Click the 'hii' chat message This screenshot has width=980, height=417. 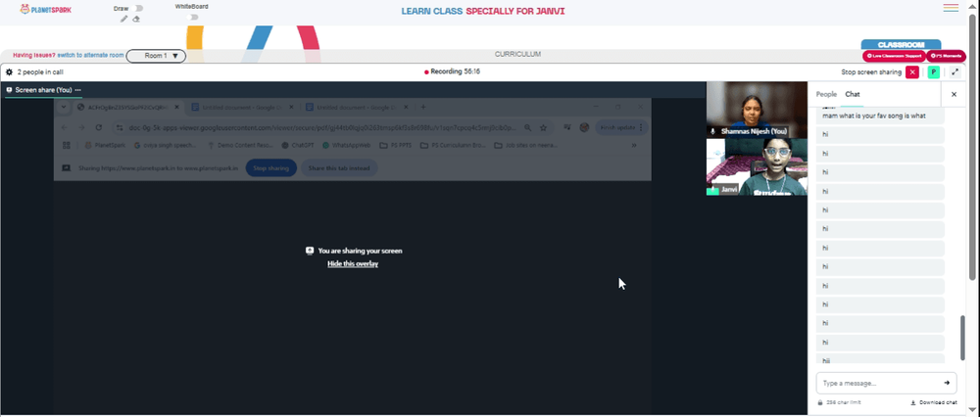[x=880, y=360]
